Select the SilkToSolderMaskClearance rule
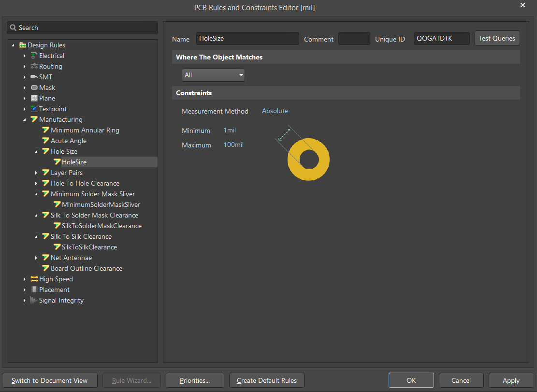 point(102,226)
